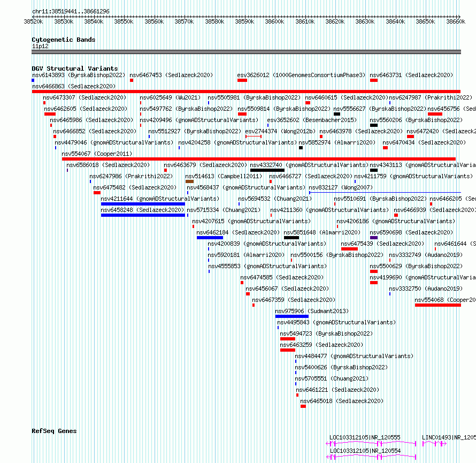Click the LINC01493 gene model glyph
The height and width of the screenshot is (463, 476).
coord(434,444)
